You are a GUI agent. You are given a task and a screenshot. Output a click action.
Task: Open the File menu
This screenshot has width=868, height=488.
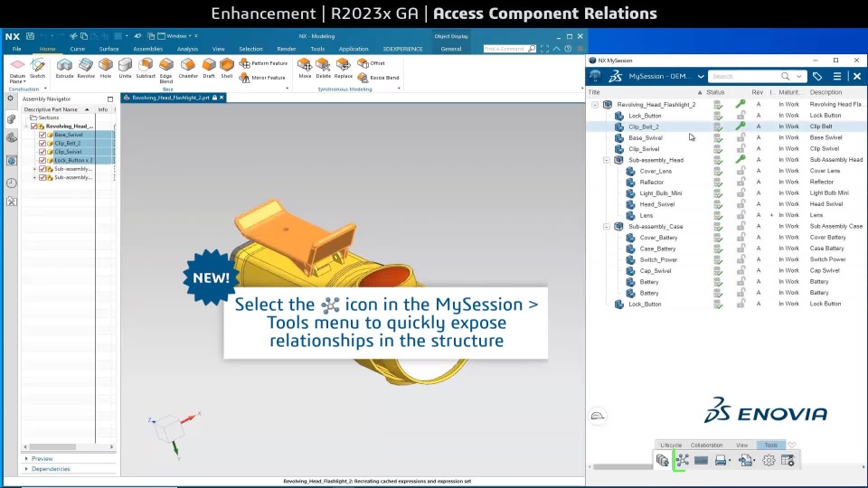pos(16,49)
